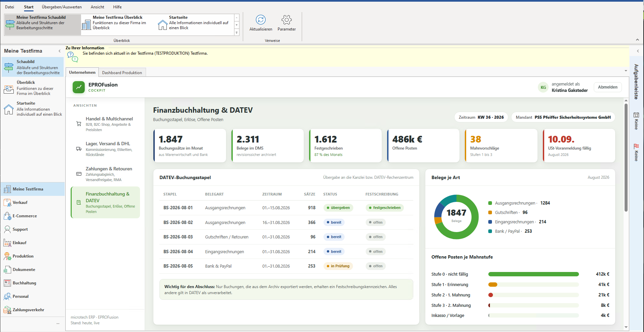Click the Abmelden button

click(607, 87)
